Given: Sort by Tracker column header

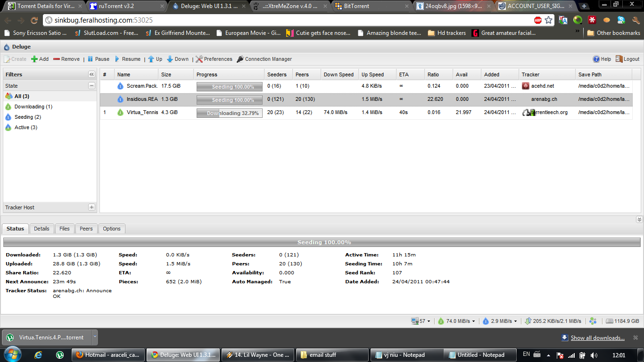Looking at the screenshot, I should click(x=547, y=74).
